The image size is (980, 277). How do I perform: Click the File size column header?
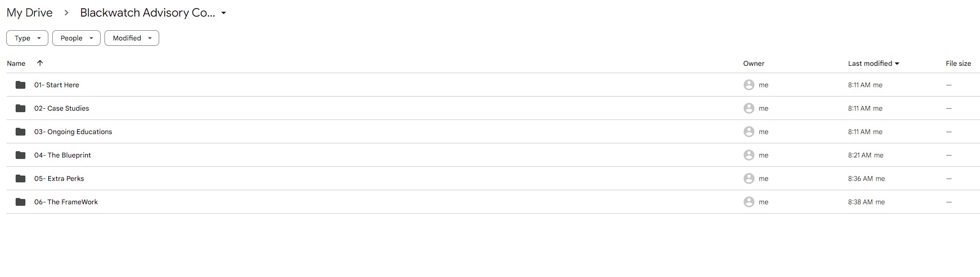click(x=959, y=63)
